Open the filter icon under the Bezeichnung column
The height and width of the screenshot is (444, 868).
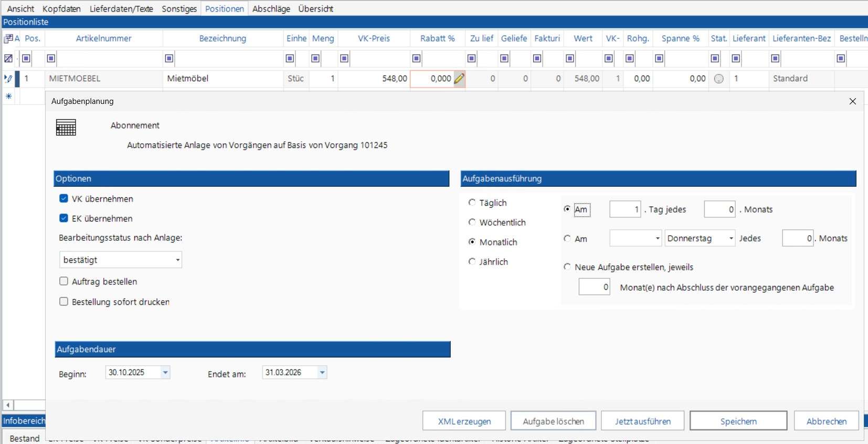(169, 58)
